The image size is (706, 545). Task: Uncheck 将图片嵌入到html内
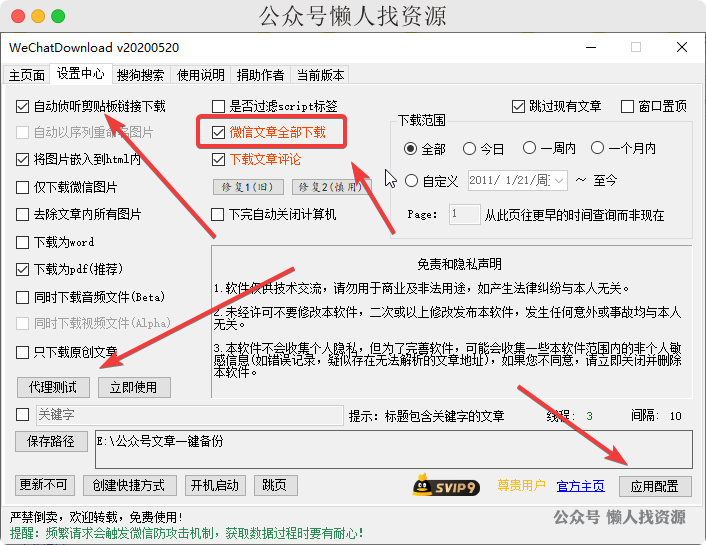(23, 159)
